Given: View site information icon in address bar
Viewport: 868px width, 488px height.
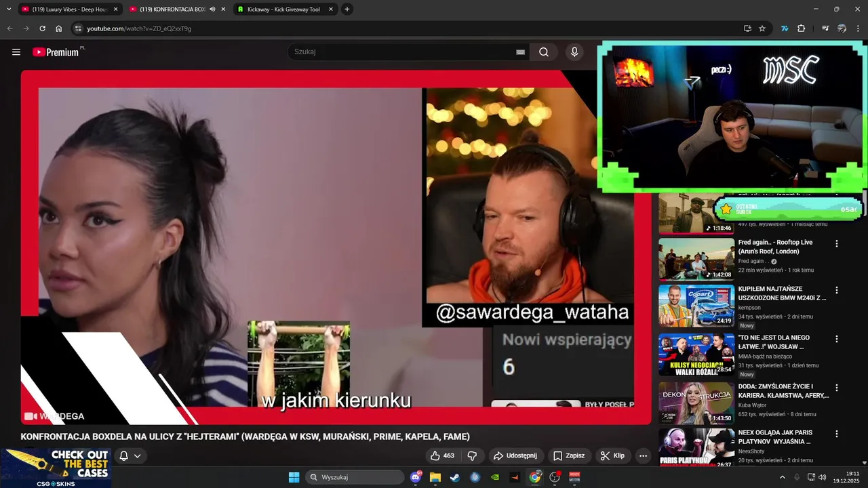Looking at the screenshot, I should tap(78, 28).
